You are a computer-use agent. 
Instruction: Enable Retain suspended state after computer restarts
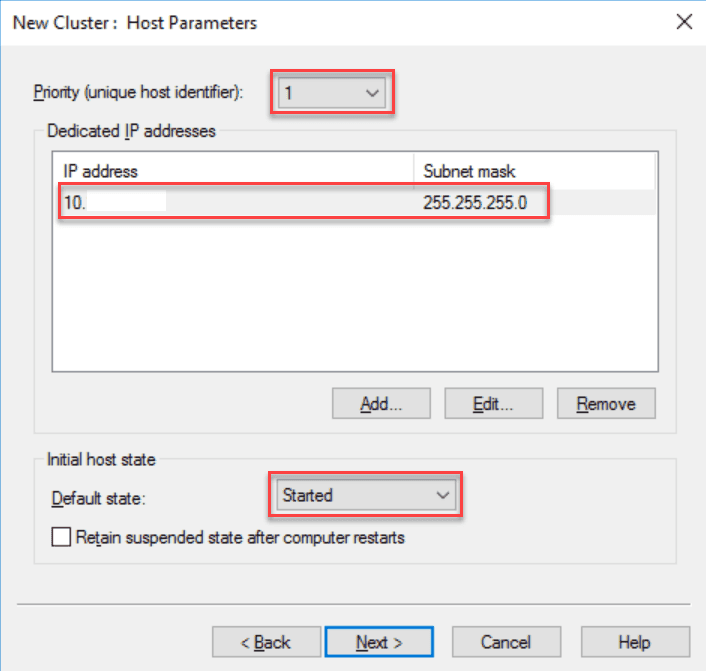[62, 537]
